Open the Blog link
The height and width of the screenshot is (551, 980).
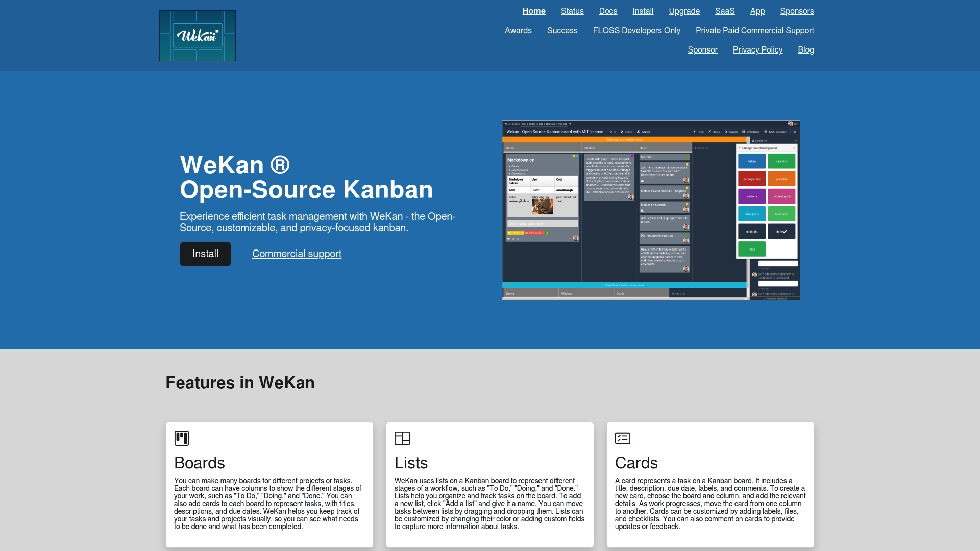(x=806, y=50)
